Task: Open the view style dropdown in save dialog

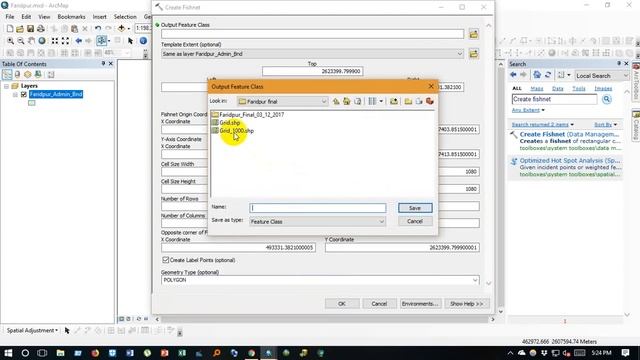Action: 381,101
